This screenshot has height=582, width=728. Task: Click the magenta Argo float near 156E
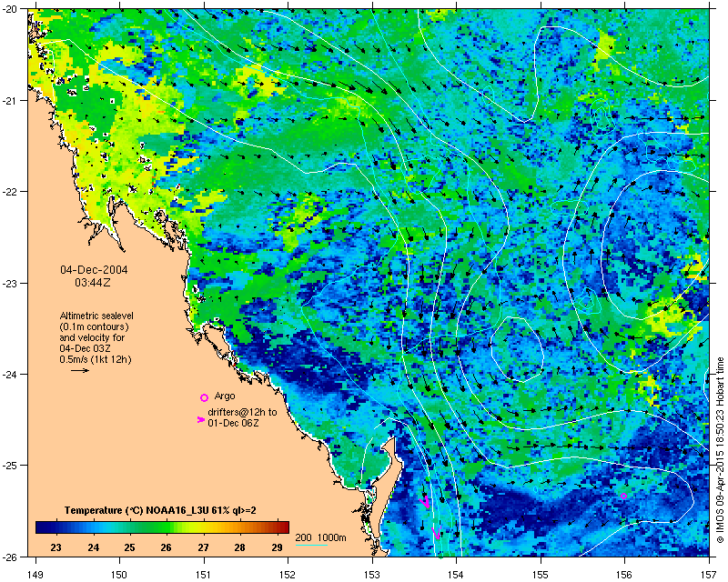pos(623,497)
